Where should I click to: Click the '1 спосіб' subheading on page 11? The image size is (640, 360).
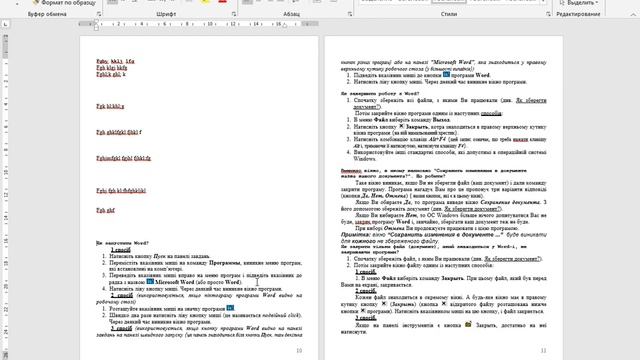(365, 272)
